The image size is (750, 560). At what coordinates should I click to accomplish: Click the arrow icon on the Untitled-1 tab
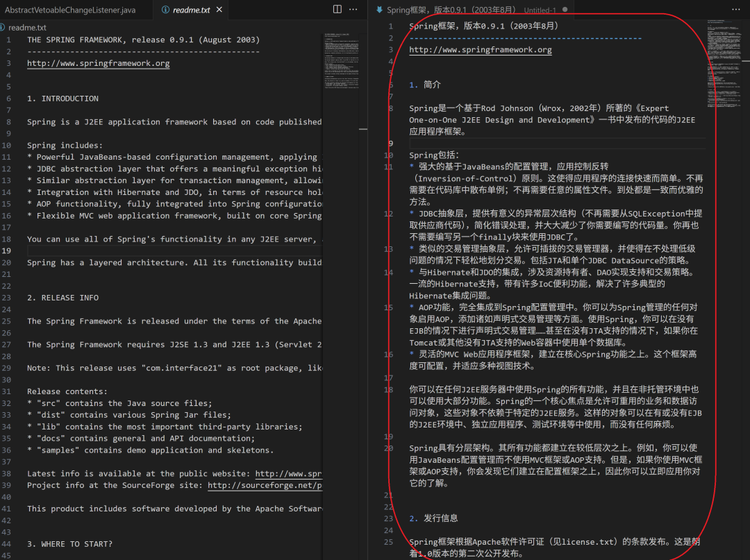379,10
